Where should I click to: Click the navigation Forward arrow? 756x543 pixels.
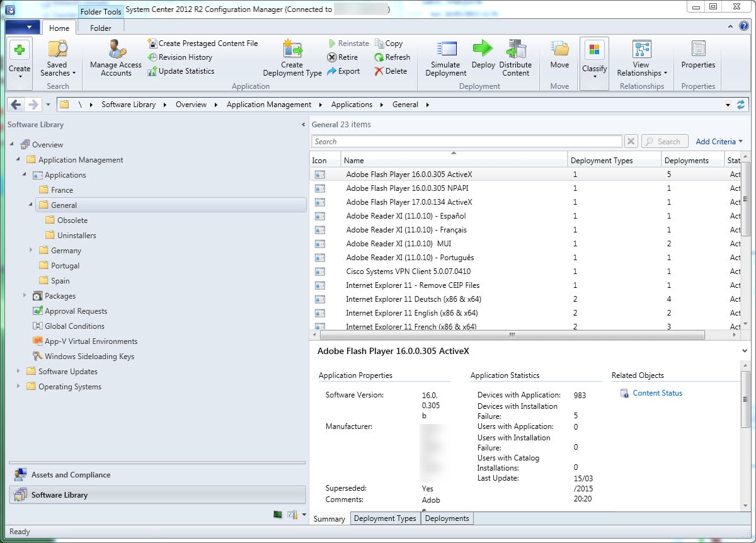coord(33,105)
